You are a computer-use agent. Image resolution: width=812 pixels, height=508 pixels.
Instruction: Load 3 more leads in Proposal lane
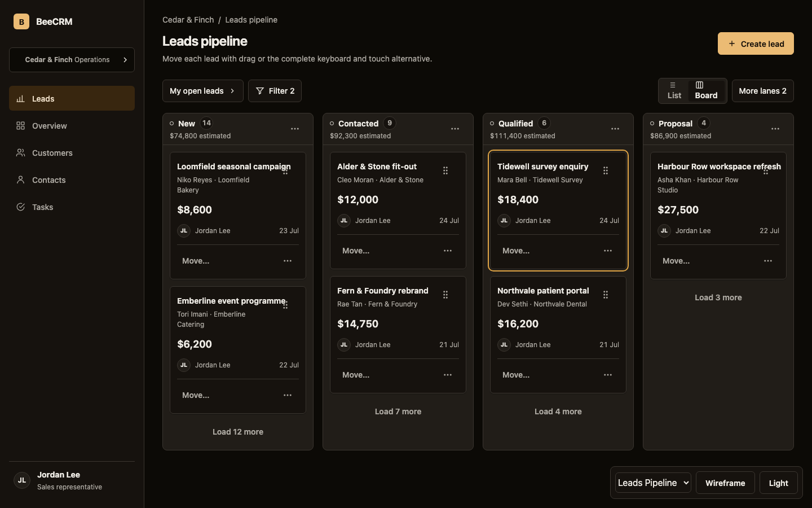[718, 297]
